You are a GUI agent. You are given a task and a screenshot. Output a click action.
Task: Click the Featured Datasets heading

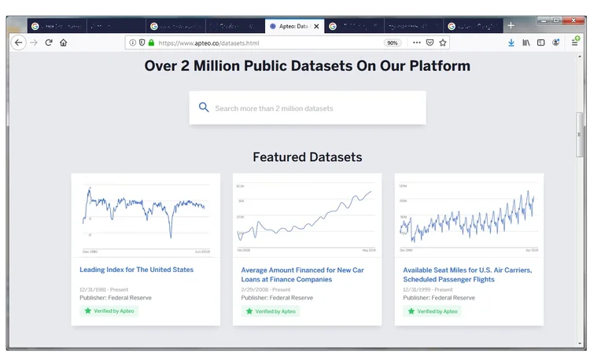click(x=308, y=156)
